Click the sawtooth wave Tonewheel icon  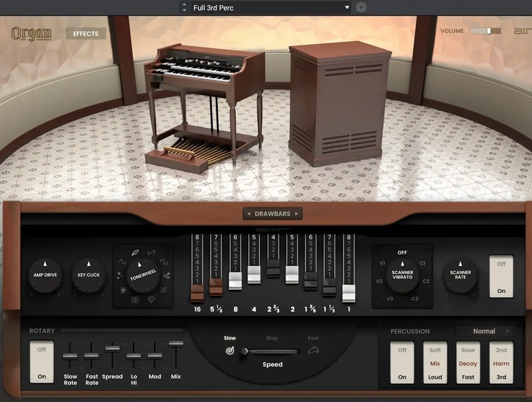[x=151, y=252]
